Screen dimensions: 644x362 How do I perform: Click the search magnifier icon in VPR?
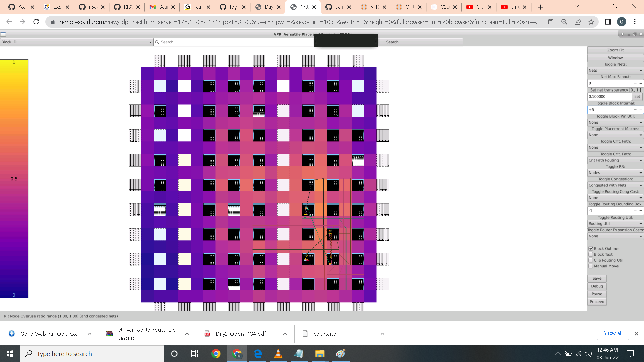click(x=157, y=42)
